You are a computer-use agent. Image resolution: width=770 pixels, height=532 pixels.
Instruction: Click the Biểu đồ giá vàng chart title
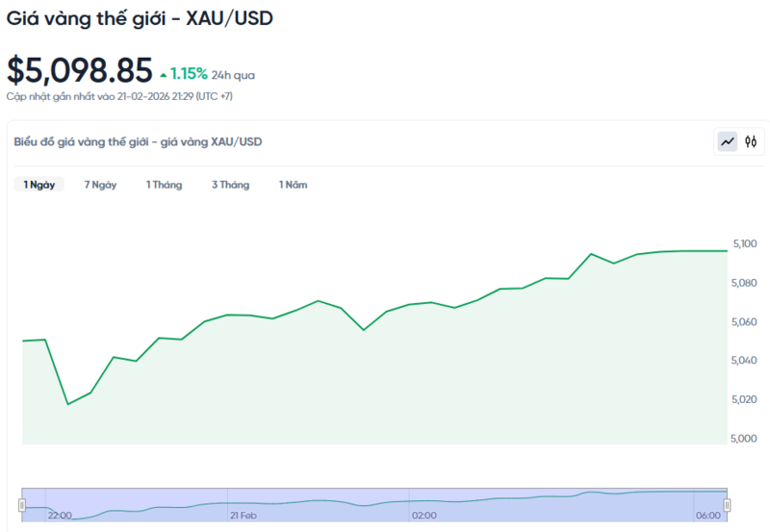tap(138, 142)
